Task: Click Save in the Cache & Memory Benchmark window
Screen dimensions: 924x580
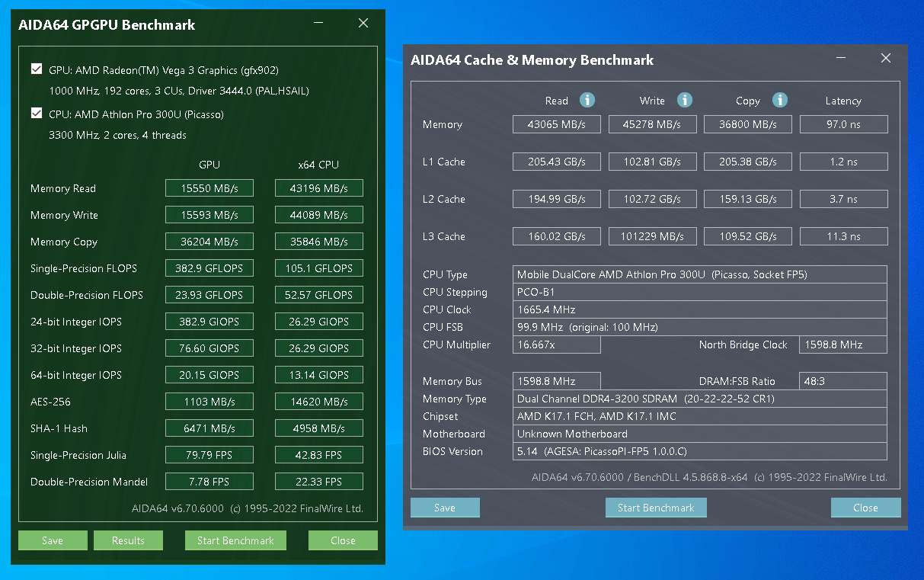Action: [x=445, y=508]
